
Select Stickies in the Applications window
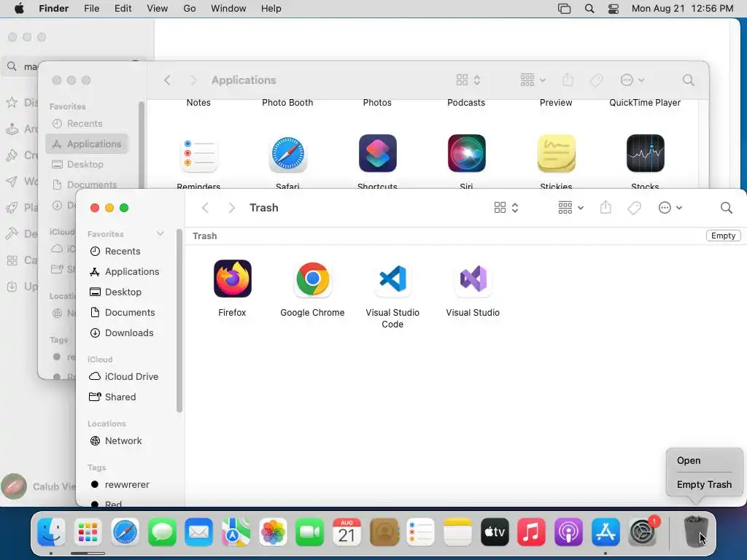click(556, 153)
